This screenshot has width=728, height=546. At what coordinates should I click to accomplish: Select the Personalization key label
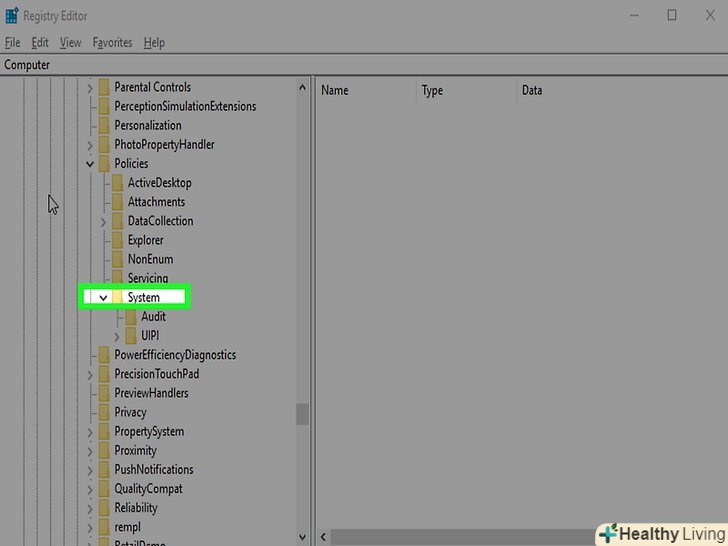148,125
